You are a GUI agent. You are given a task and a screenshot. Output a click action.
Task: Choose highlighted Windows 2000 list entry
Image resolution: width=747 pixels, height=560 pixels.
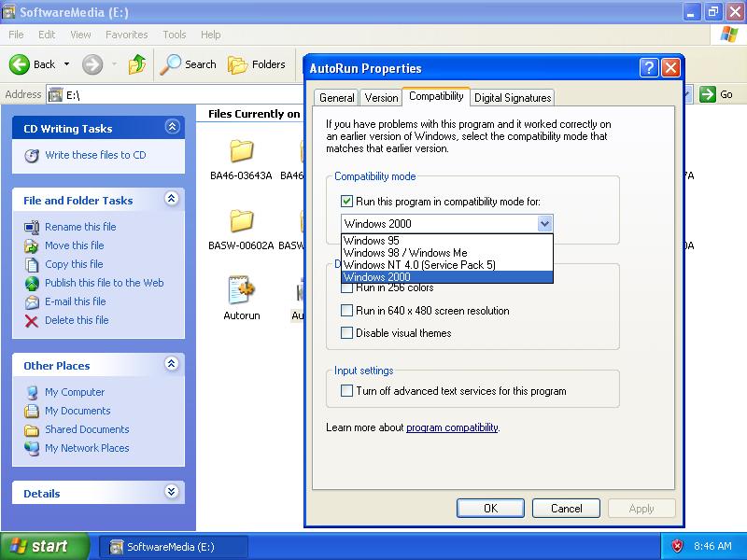pyautogui.click(x=447, y=276)
